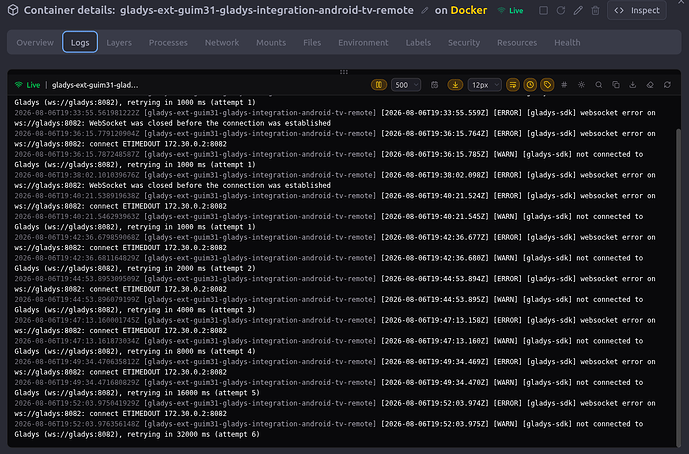This screenshot has width=689, height=454.
Task: Click the timestamp 2026-08-06T19:38:02.101039676Z
Action: 77,175
